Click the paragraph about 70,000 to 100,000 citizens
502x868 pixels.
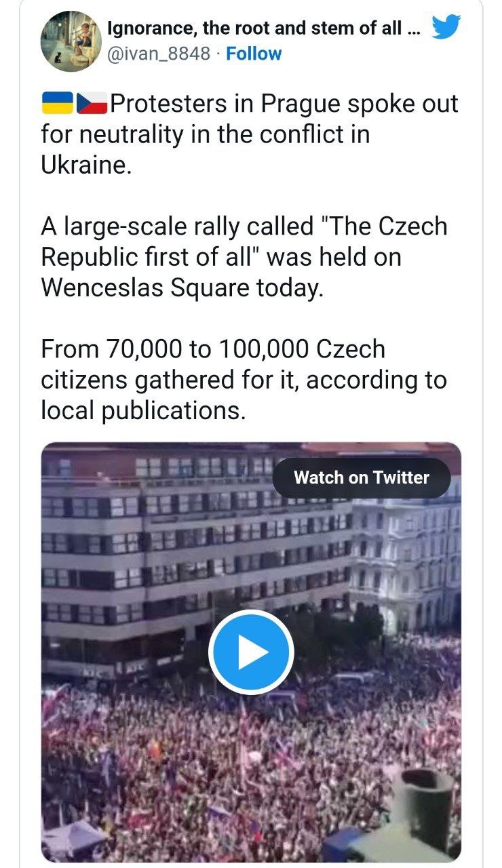tap(244, 380)
